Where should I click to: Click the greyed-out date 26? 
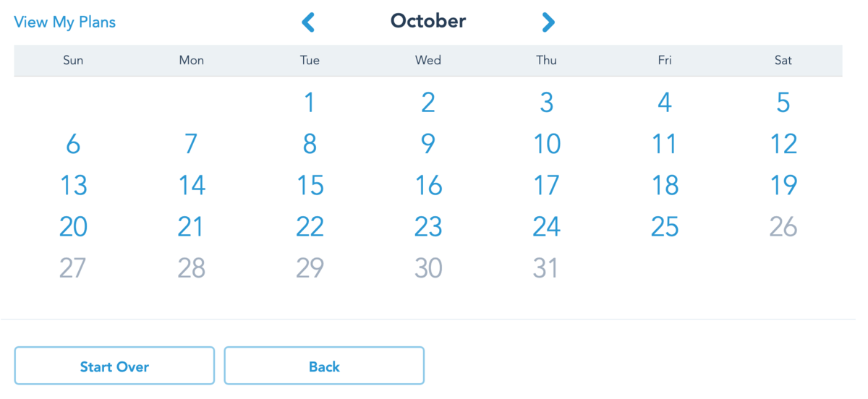click(783, 227)
